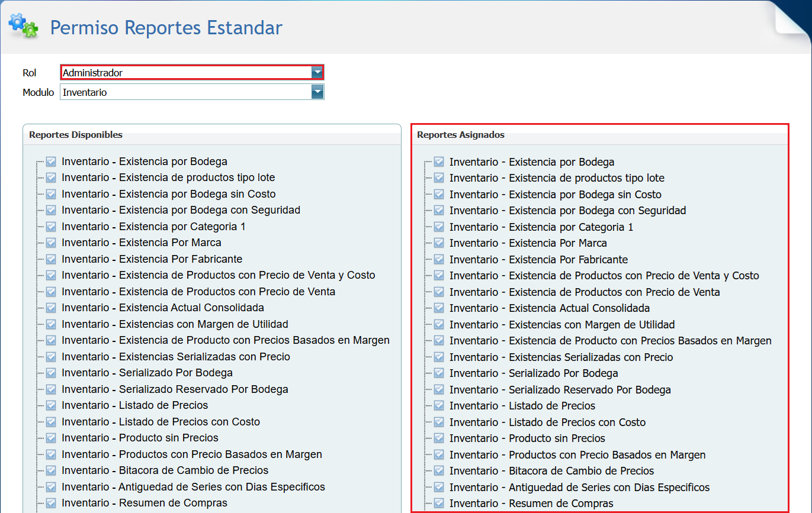Viewport: 812px width, 513px height.
Task: Disable Inventario - Serializado Por Bodega in Reportes Asignados
Action: click(x=438, y=373)
